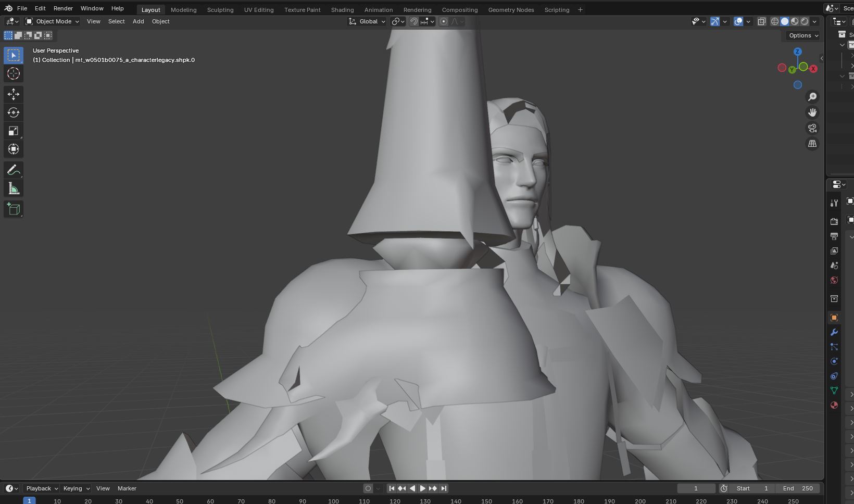Switch to the Sculpting workspace tab
This screenshot has width=854, height=504.
[x=220, y=9]
